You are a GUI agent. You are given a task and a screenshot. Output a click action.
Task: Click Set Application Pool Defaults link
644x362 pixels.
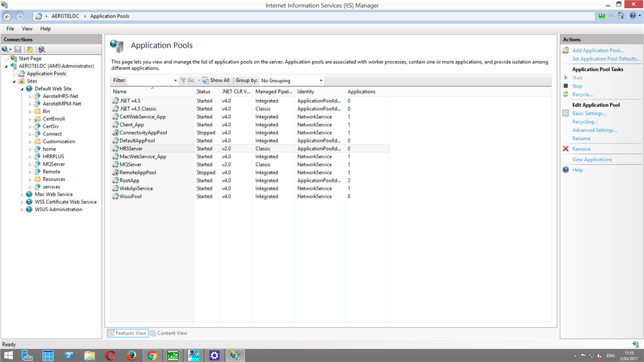click(x=606, y=59)
